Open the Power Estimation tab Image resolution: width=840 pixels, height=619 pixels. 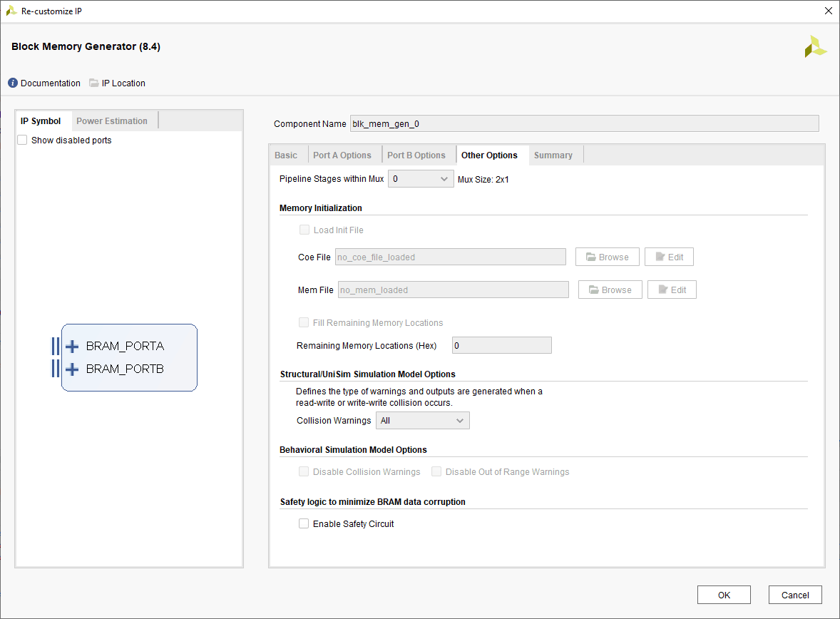[112, 121]
